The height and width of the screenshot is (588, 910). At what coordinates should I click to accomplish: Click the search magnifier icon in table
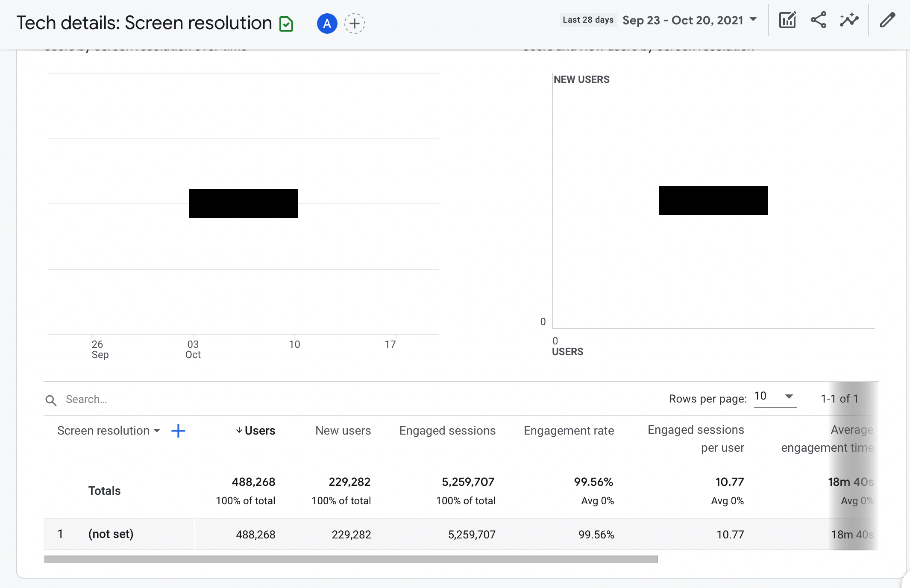[x=51, y=400]
